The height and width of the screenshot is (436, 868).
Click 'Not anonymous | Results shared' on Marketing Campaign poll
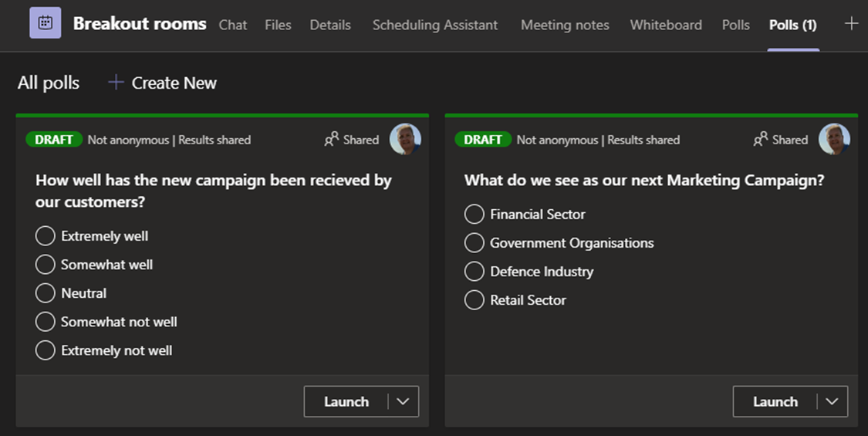[599, 140]
